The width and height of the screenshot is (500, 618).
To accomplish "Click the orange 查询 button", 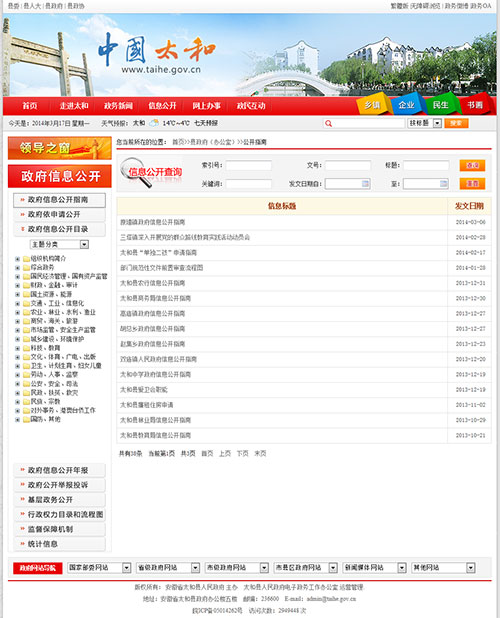I will (x=472, y=166).
